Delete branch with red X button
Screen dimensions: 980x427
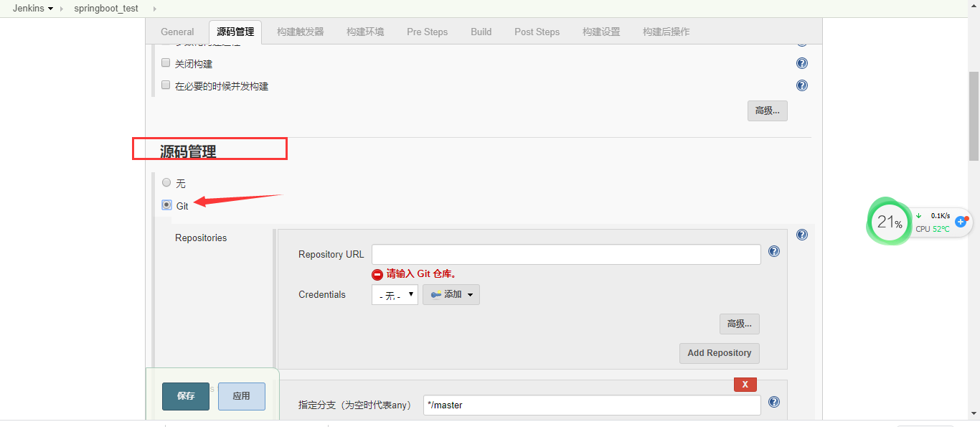[745, 385]
